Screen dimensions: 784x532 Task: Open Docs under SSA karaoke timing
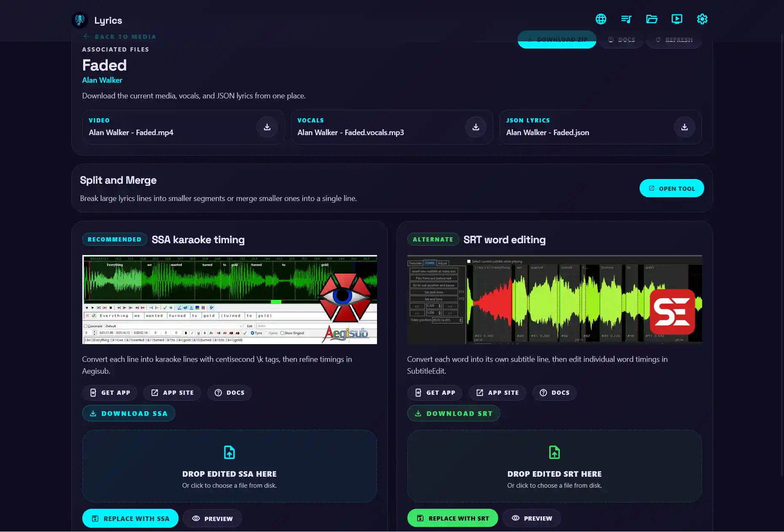pos(229,393)
